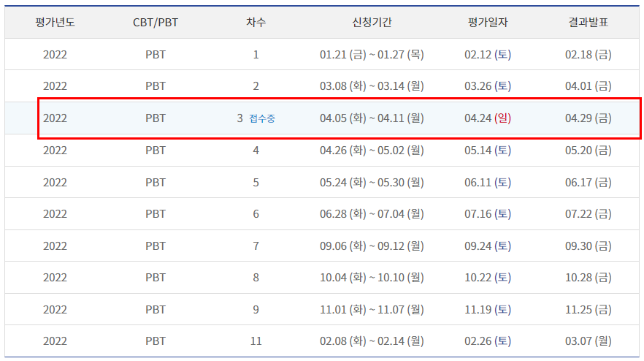Click the 평가년도 column header
The image size is (644, 361).
click(55, 22)
